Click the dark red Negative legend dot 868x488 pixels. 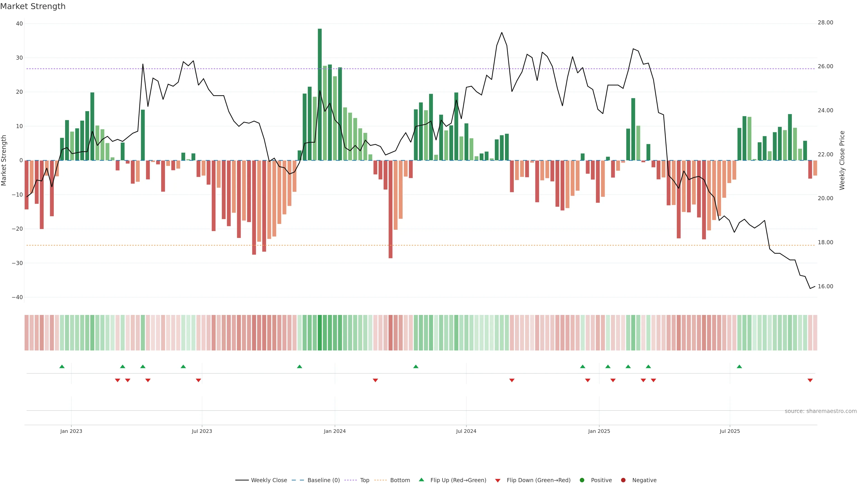point(623,480)
